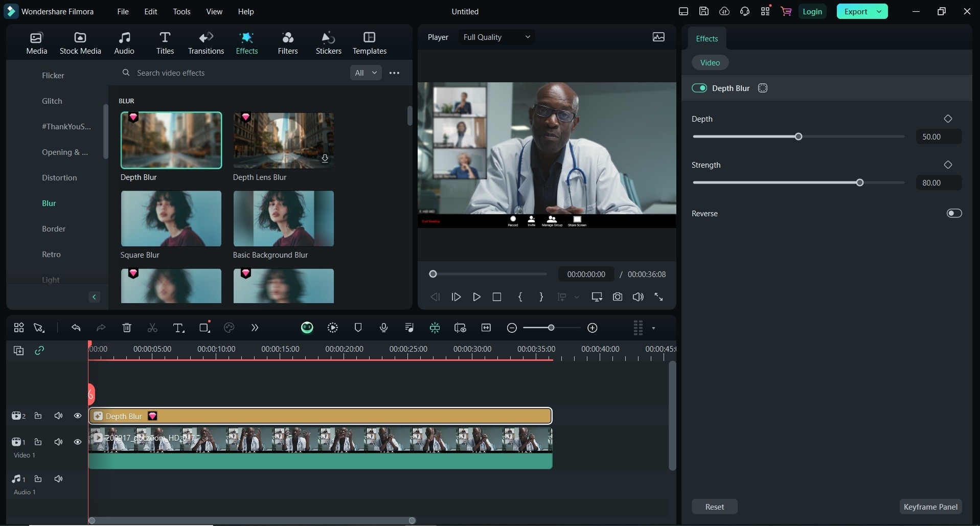
Task: Open the Full Quality dropdown
Action: [496, 37]
